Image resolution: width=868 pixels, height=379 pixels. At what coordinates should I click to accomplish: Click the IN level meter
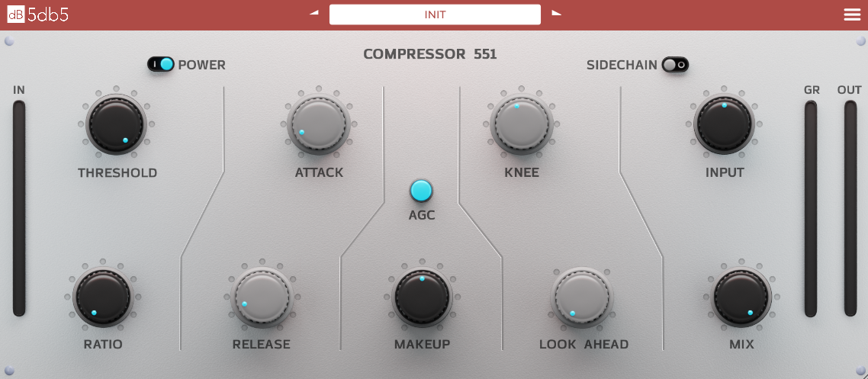19,208
